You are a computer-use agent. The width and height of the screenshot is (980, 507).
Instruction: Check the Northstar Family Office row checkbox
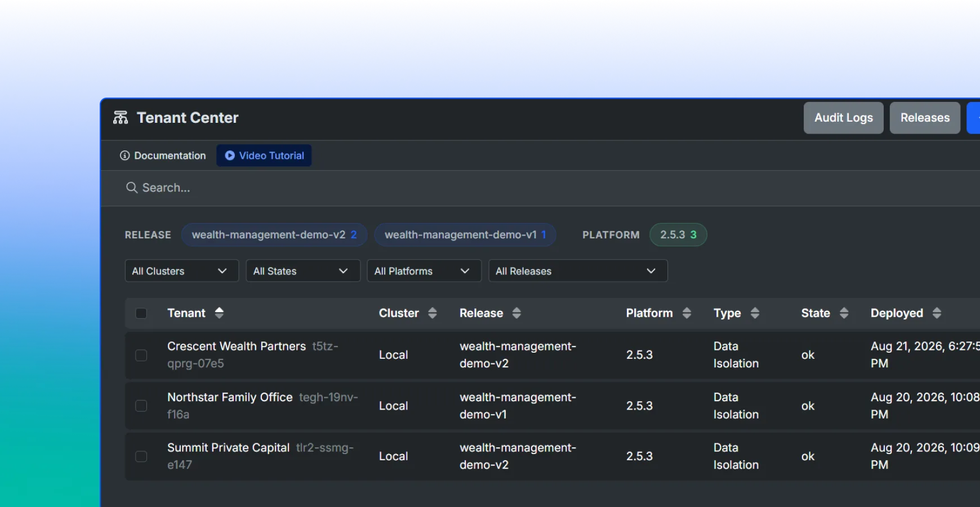pos(141,406)
